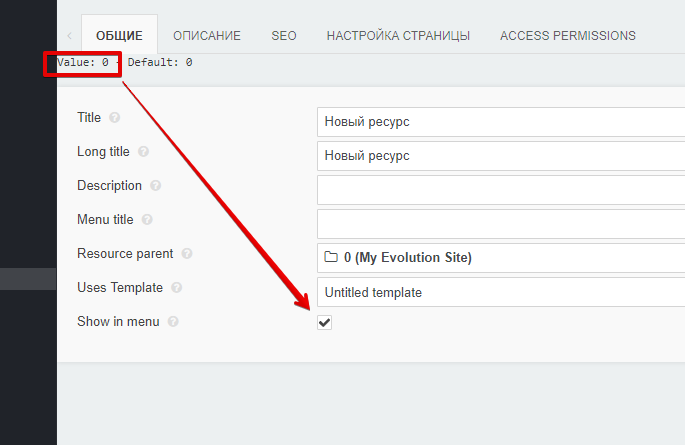Click the 'Long title' label
This screenshot has height=445, width=685.
pyautogui.click(x=104, y=152)
